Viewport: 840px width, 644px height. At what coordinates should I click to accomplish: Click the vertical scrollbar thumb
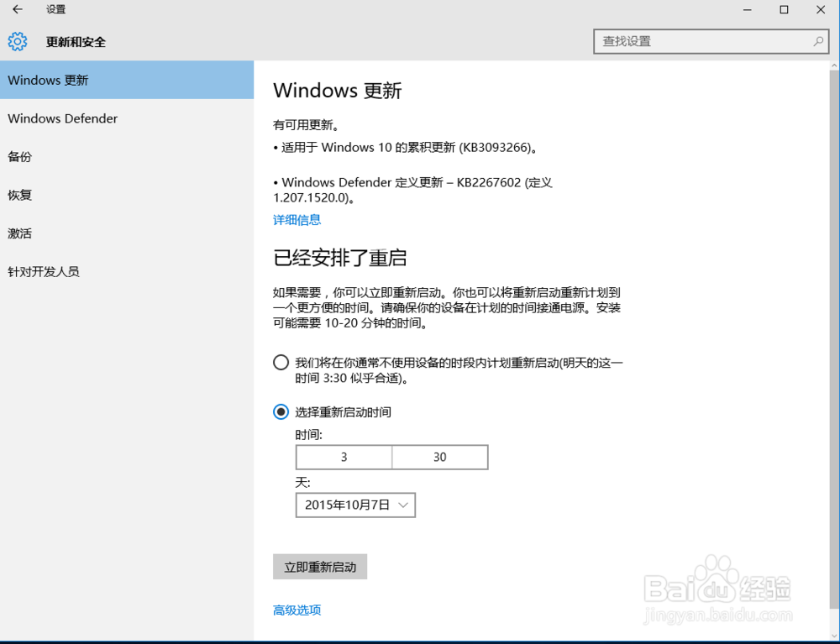pyautogui.click(x=835, y=338)
